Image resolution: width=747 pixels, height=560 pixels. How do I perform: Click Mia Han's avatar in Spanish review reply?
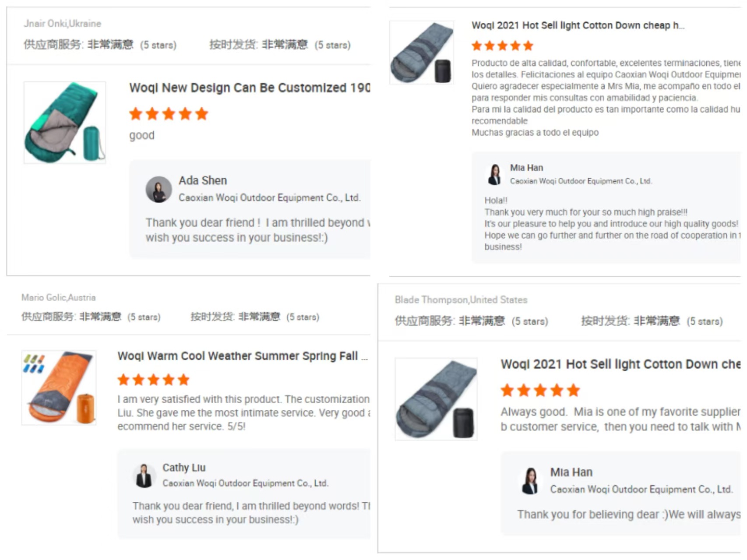coord(495,174)
